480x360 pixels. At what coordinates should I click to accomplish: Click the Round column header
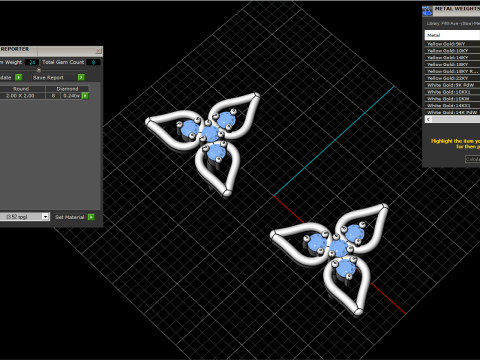pyautogui.click(x=21, y=89)
